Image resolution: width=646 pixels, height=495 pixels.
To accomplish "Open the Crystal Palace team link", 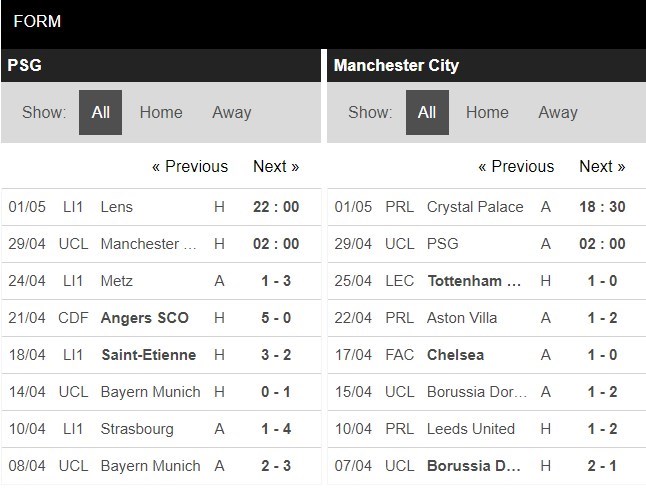I will pos(475,207).
